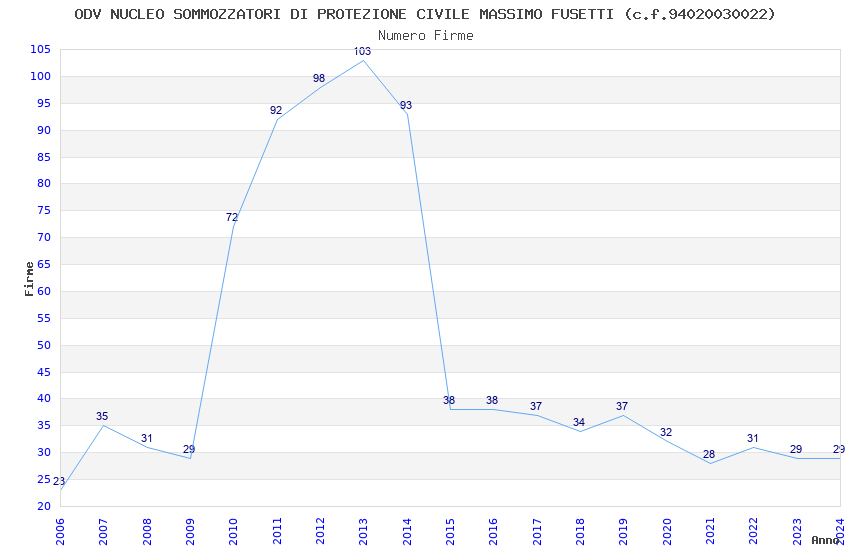Viewport: 850px width, 550px height.
Task: Click the x-axis year label 2023
Action: pos(797,532)
